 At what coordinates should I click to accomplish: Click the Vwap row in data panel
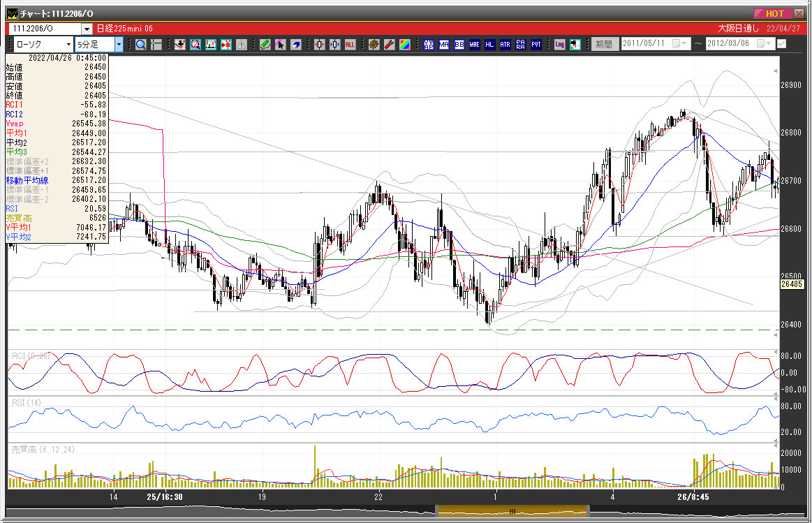tap(56, 124)
